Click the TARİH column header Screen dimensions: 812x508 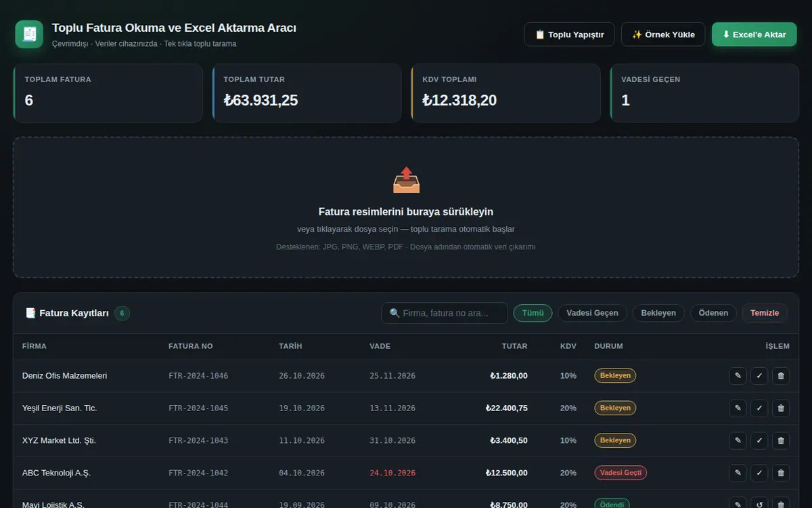[x=290, y=346]
